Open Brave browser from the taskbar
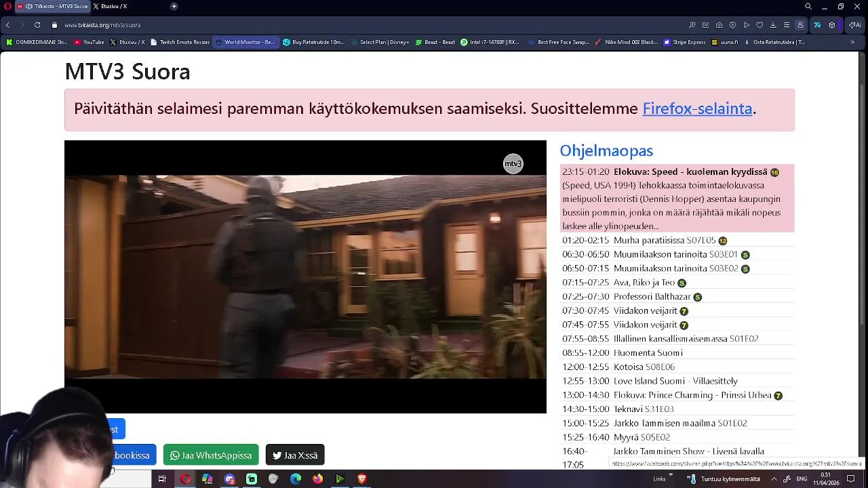 (361, 479)
